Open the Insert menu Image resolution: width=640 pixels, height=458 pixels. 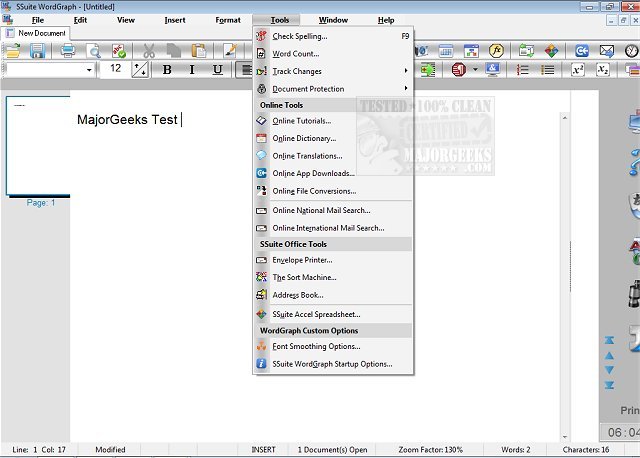tap(175, 20)
